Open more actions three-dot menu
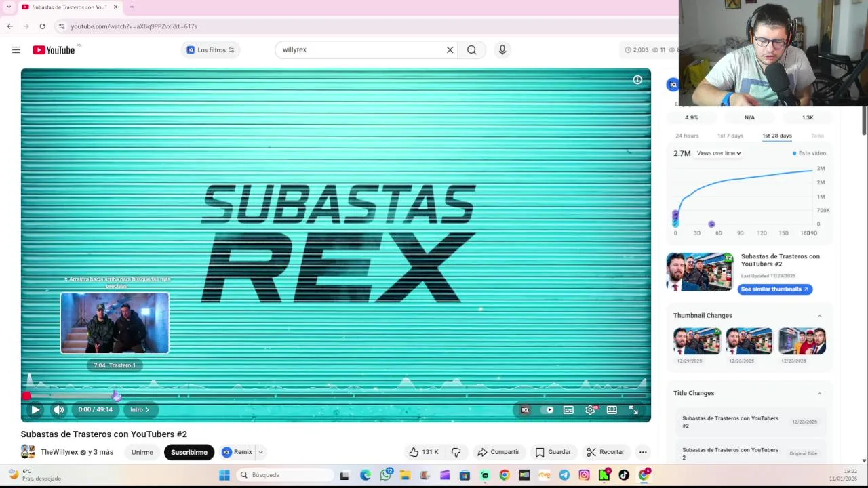 pyautogui.click(x=643, y=452)
